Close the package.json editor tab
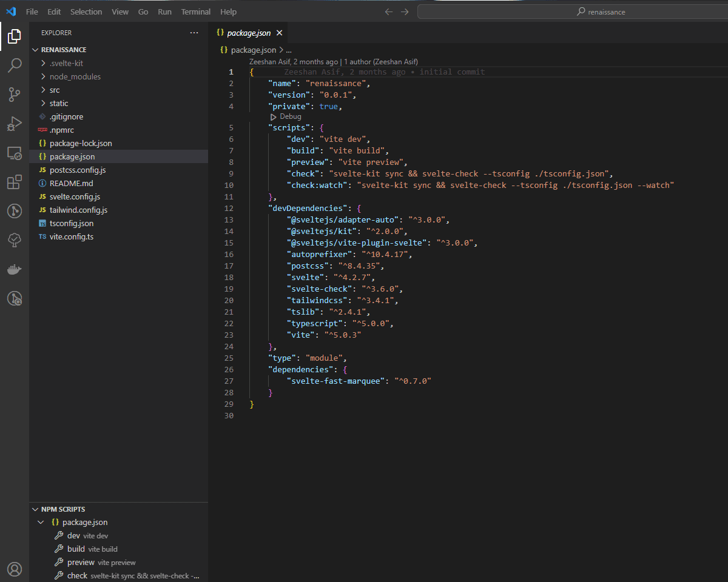 coord(279,33)
